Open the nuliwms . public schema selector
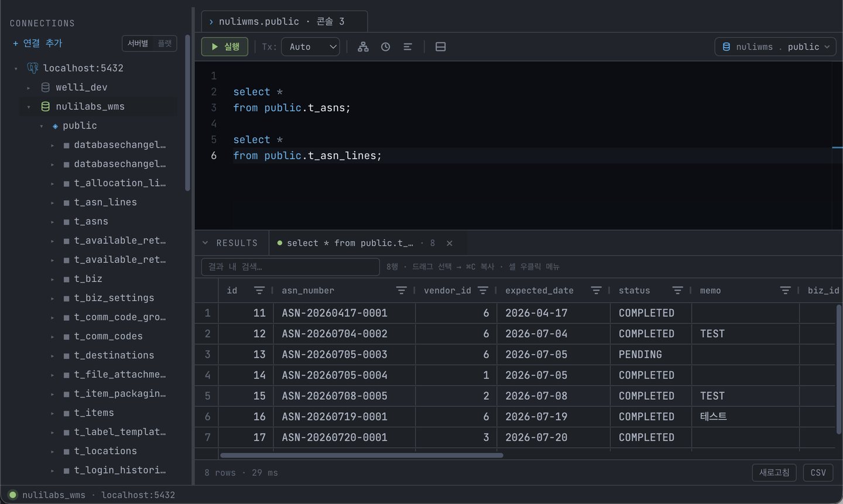This screenshot has width=843, height=504. click(775, 47)
